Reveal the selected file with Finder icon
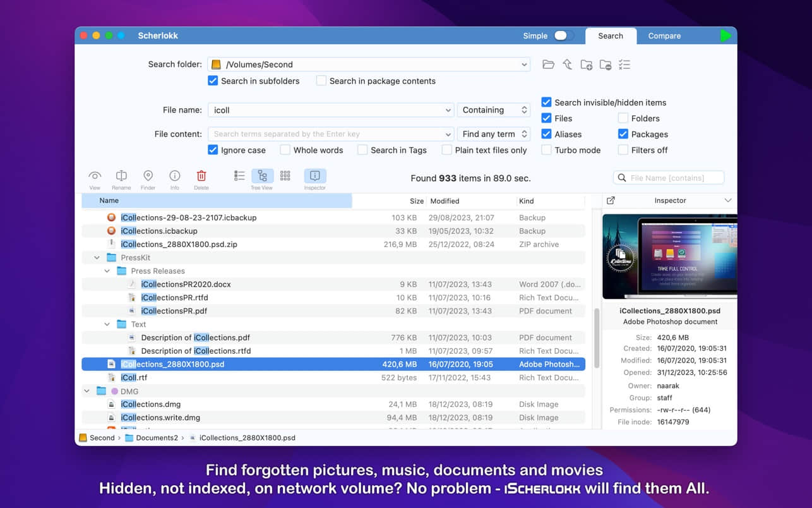 [148, 176]
